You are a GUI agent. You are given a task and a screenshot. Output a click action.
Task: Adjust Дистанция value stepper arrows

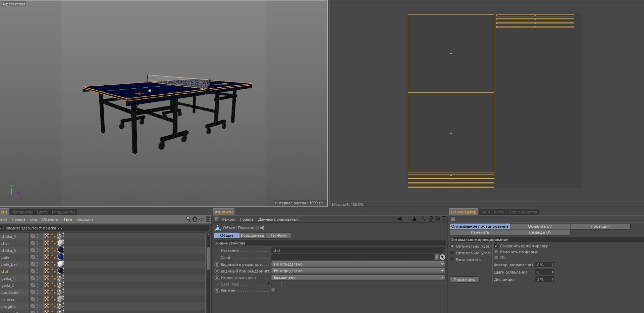coord(552,279)
